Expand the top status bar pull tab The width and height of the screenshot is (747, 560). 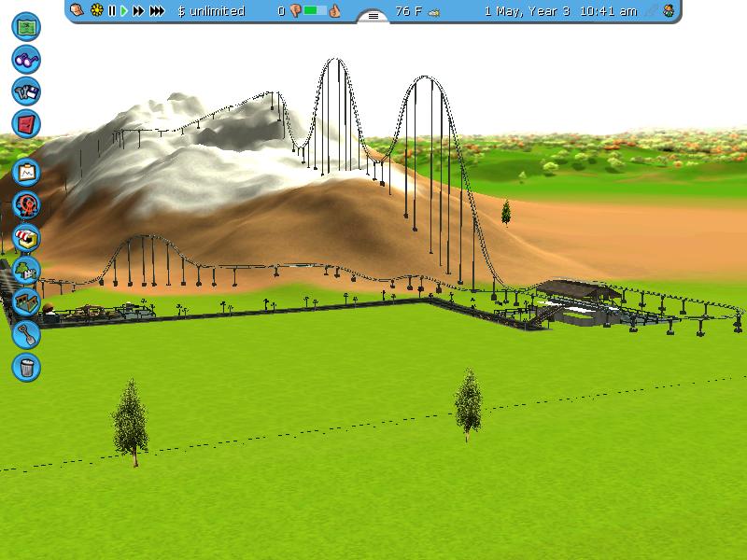click(x=373, y=17)
